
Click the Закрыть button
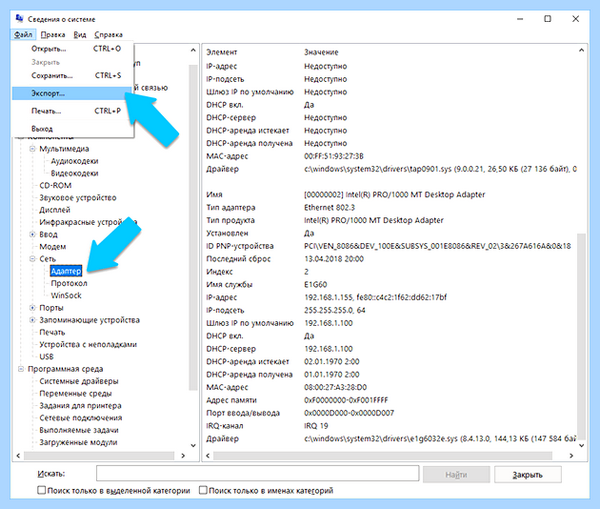point(528,475)
